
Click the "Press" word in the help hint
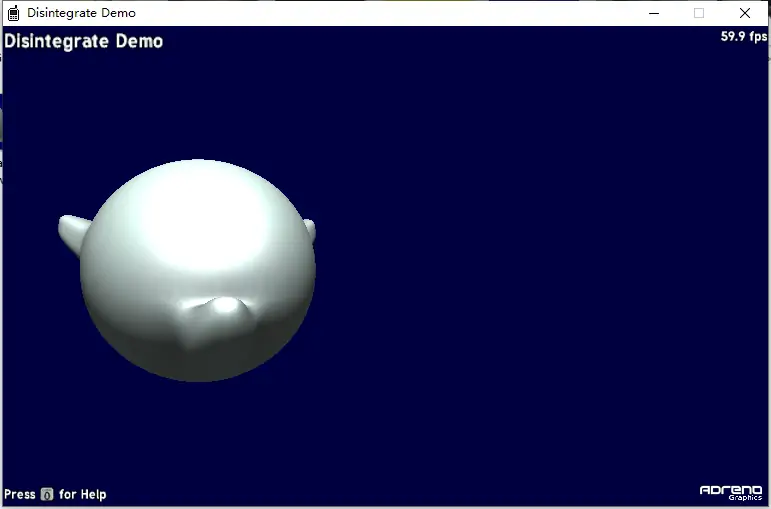pyautogui.click(x=19, y=494)
